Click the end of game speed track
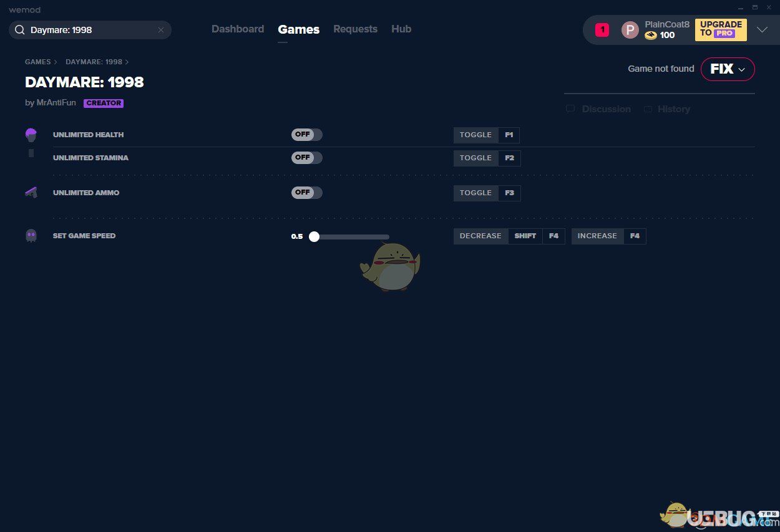This screenshot has height=532, width=780. [388, 236]
